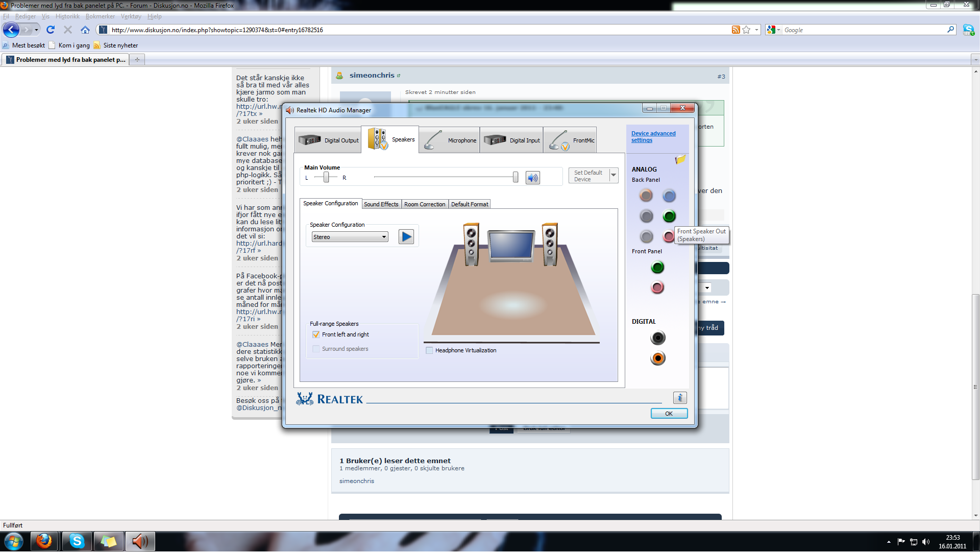
Task: Switch to Digital Output tab
Action: [x=328, y=140]
